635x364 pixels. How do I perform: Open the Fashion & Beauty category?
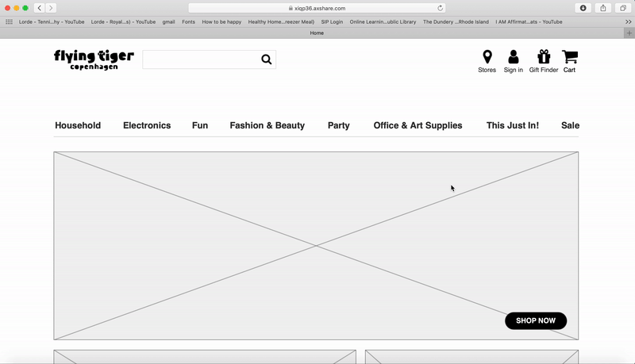click(x=267, y=125)
